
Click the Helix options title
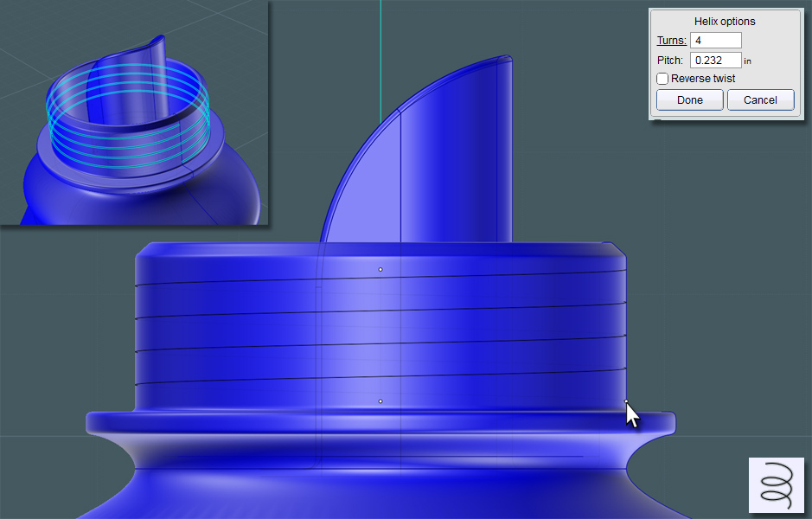pos(725,22)
